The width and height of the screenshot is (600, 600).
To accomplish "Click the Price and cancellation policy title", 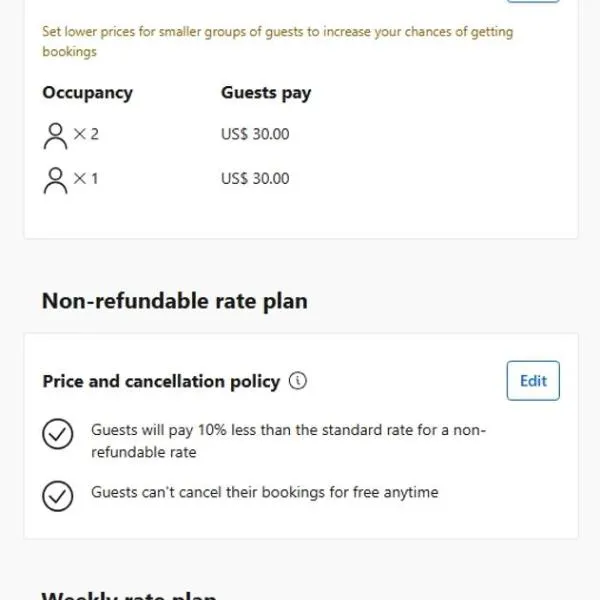I will 161,381.
